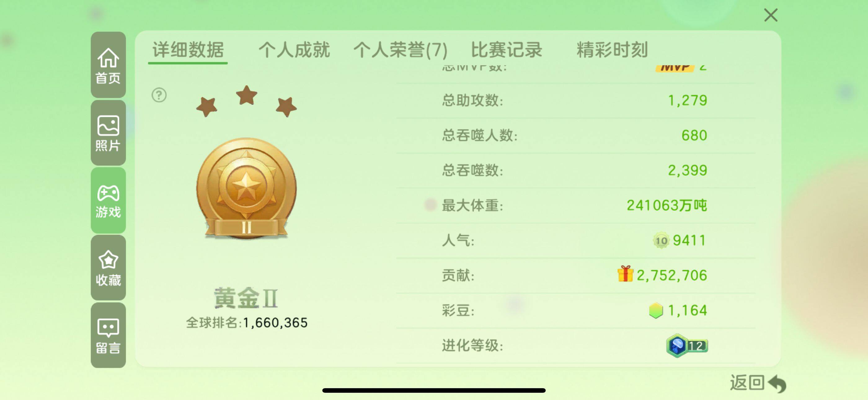The height and width of the screenshot is (400, 868).
Task: Tap the 全球排名 1,660,365 text
Action: click(247, 323)
